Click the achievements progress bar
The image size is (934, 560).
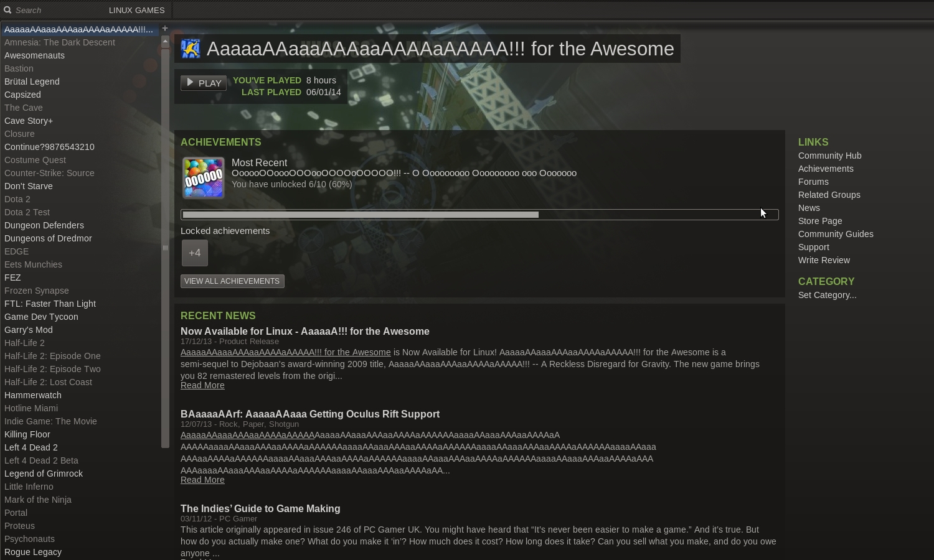click(x=479, y=215)
